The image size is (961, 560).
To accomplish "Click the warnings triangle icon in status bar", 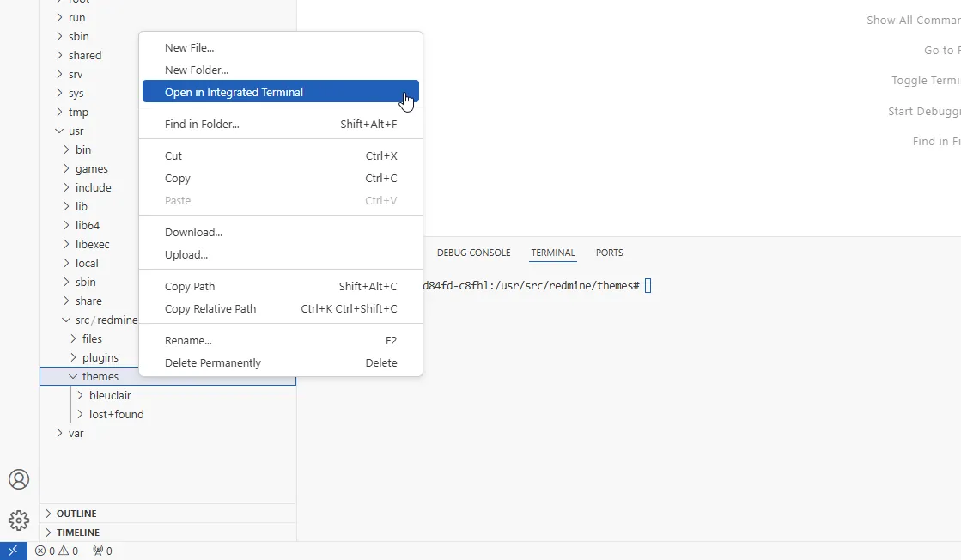I will [x=64, y=551].
